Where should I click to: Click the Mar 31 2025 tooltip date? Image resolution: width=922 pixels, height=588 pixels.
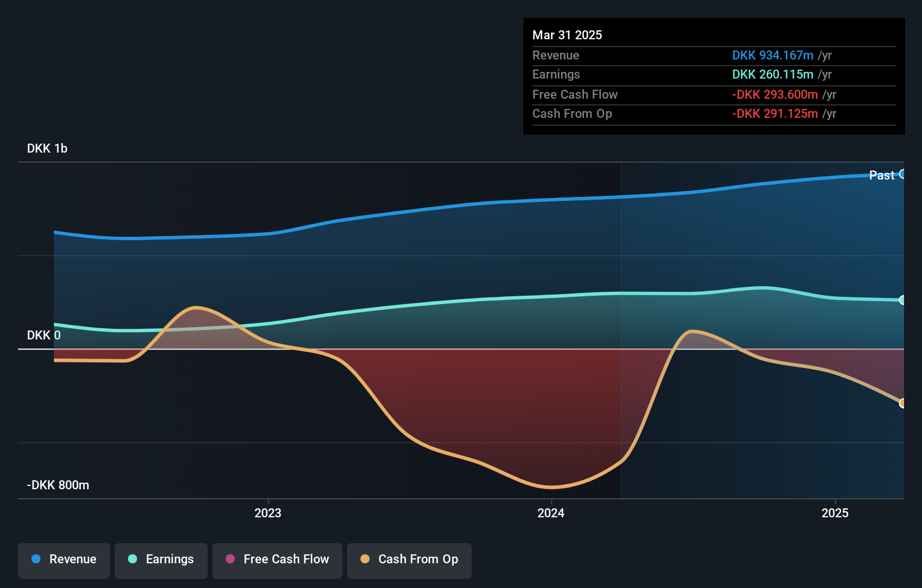point(567,35)
